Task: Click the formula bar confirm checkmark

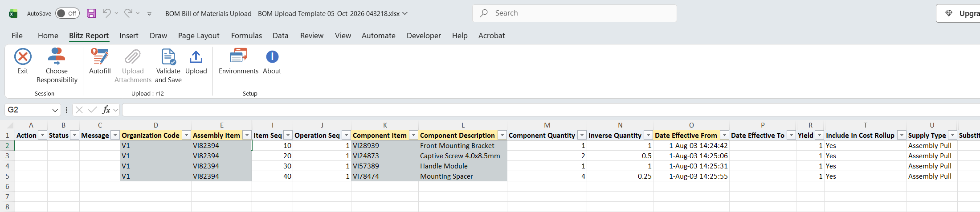Action: coord(93,110)
